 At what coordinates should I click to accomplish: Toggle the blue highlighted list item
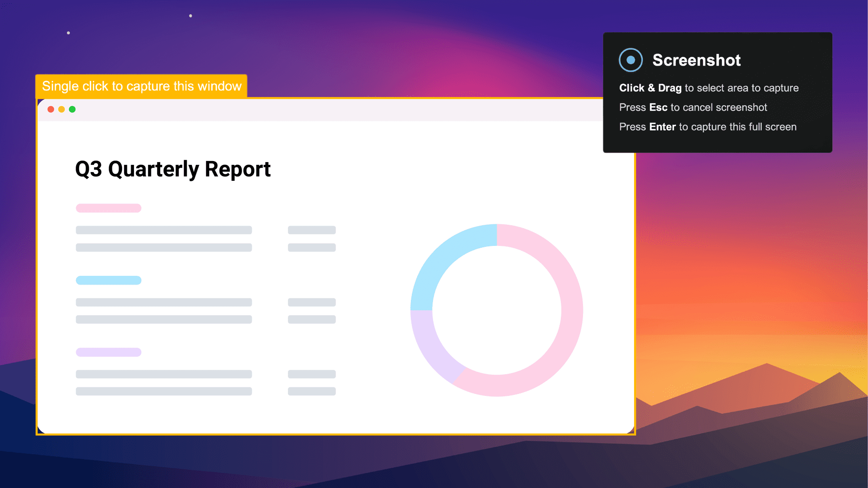[x=108, y=280]
